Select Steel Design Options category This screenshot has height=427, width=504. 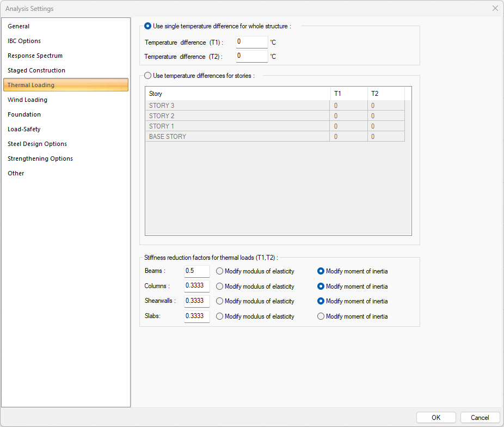(37, 144)
